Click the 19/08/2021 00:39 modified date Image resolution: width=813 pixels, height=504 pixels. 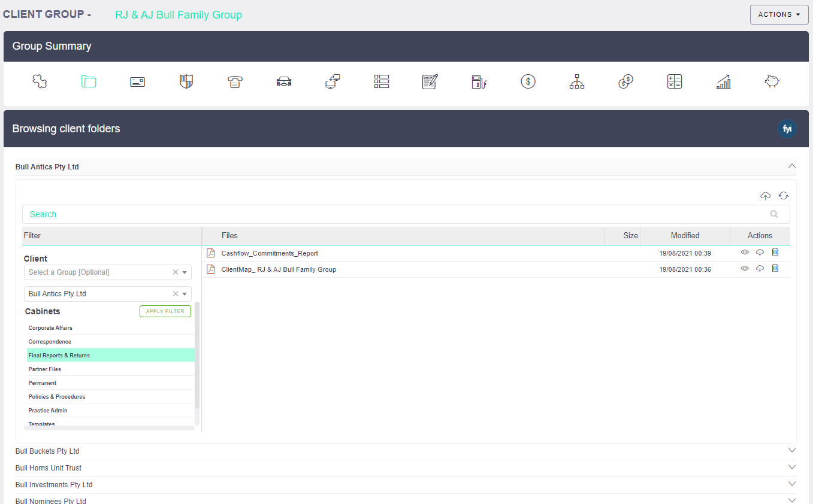685,253
